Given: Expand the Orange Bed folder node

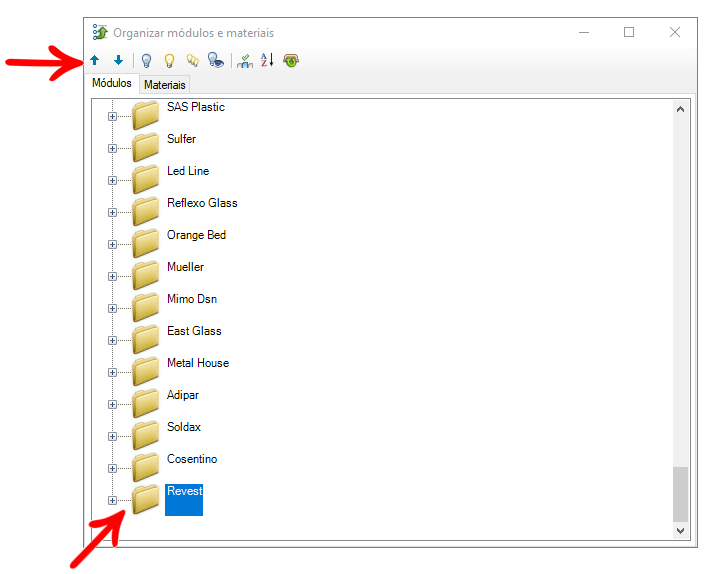Looking at the screenshot, I should tap(113, 245).
